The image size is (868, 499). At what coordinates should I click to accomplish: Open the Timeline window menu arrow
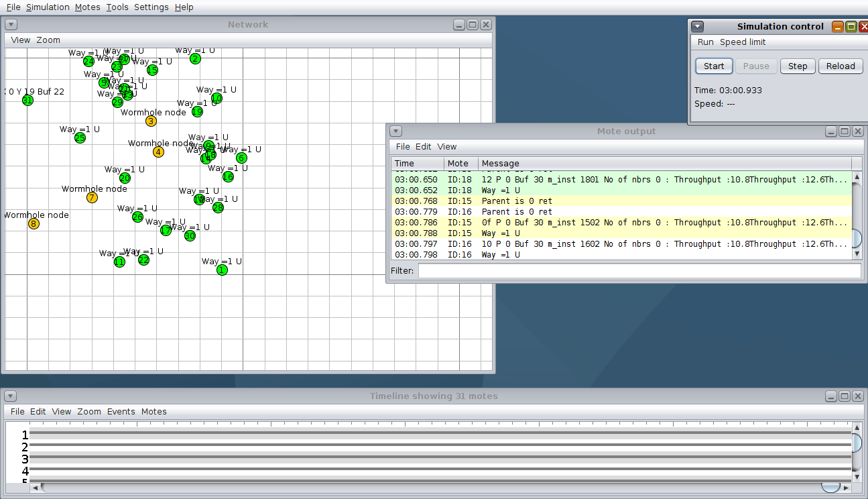tap(11, 396)
